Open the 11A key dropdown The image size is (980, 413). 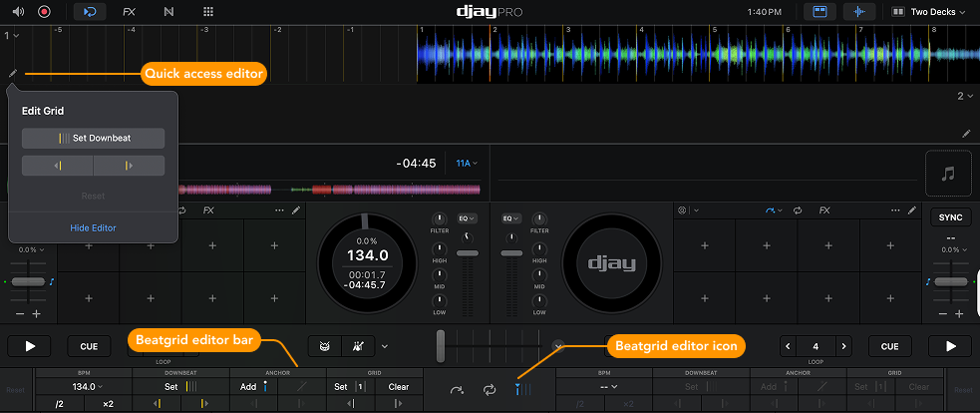[467, 164]
